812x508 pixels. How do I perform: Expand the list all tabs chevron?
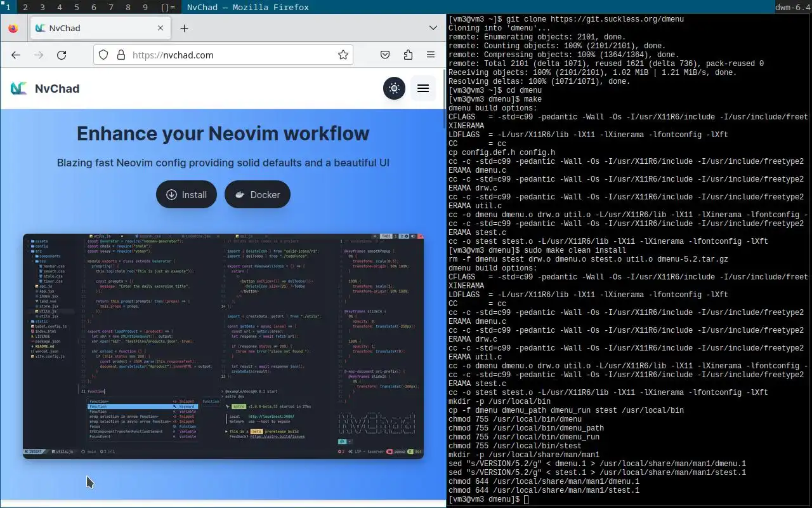[x=433, y=28]
